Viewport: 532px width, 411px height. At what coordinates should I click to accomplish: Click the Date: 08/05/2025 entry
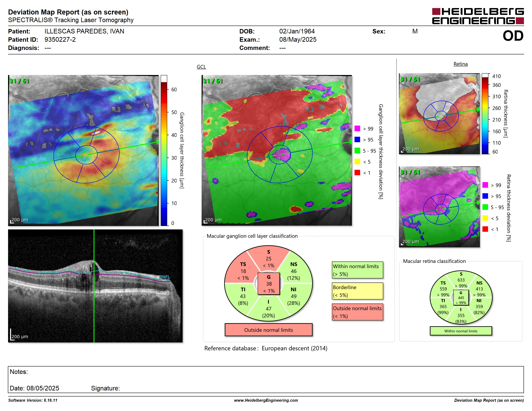click(x=34, y=388)
